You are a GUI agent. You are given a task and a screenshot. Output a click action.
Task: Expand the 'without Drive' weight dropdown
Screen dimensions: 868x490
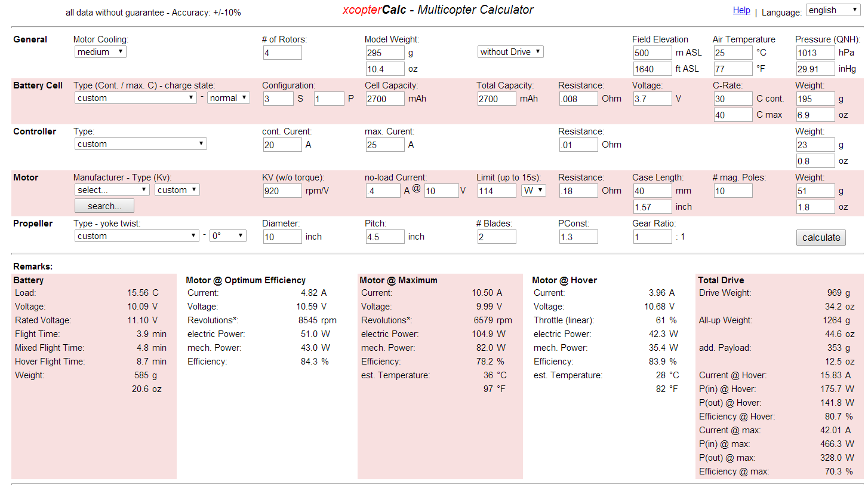(510, 51)
